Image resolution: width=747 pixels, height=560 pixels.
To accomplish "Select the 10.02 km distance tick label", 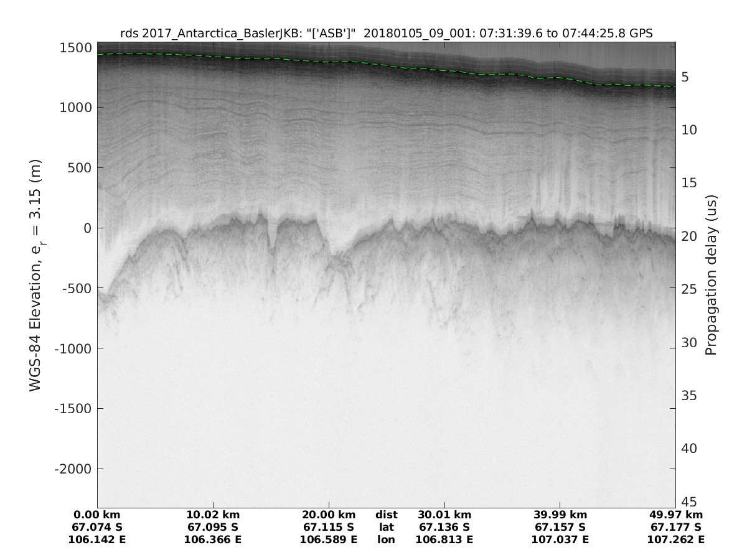I will (213, 515).
